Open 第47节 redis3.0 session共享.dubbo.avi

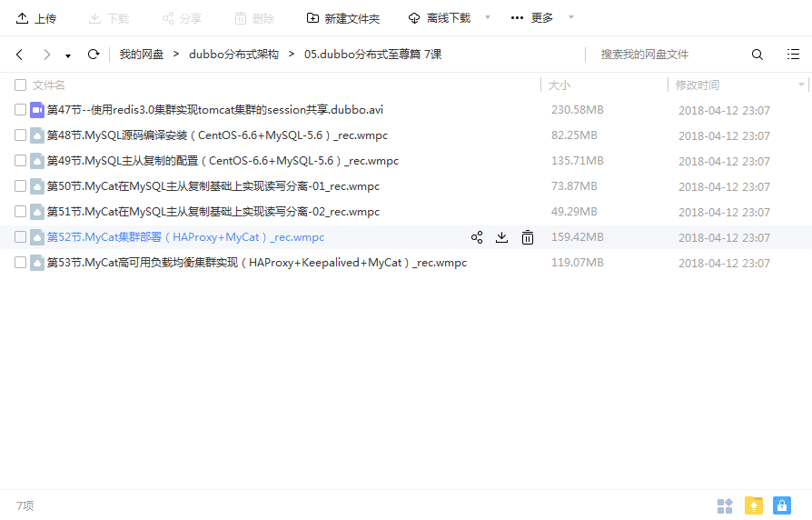click(215, 110)
